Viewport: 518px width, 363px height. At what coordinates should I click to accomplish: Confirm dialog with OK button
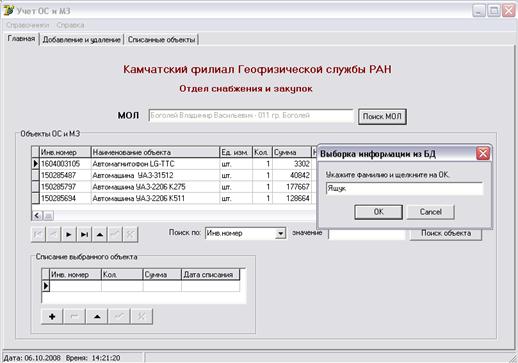click(378, 212)
